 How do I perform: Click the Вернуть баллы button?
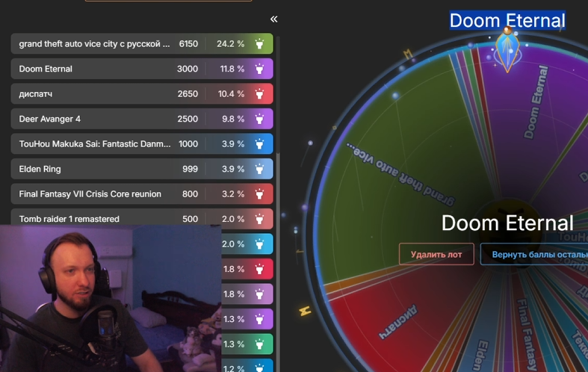(534, 254)
